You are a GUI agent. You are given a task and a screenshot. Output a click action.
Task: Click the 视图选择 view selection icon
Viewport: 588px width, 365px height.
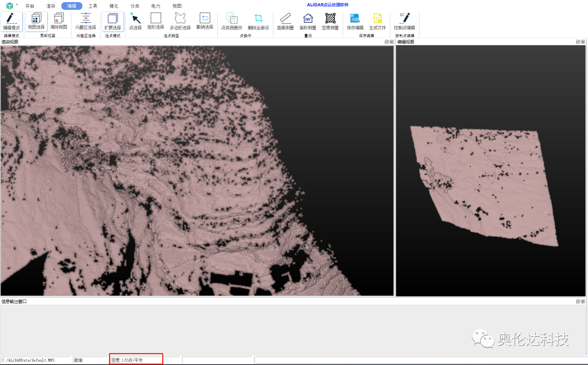(x=36, y=21)
